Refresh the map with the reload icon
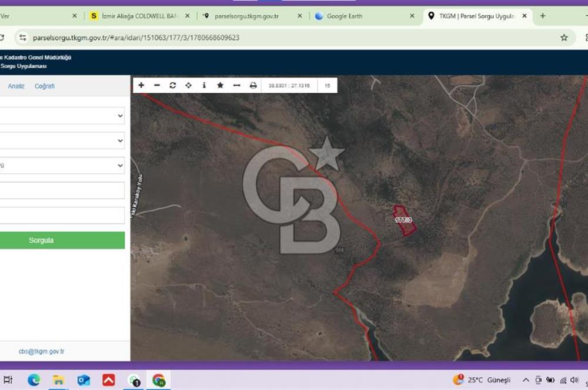 point(172,85)
